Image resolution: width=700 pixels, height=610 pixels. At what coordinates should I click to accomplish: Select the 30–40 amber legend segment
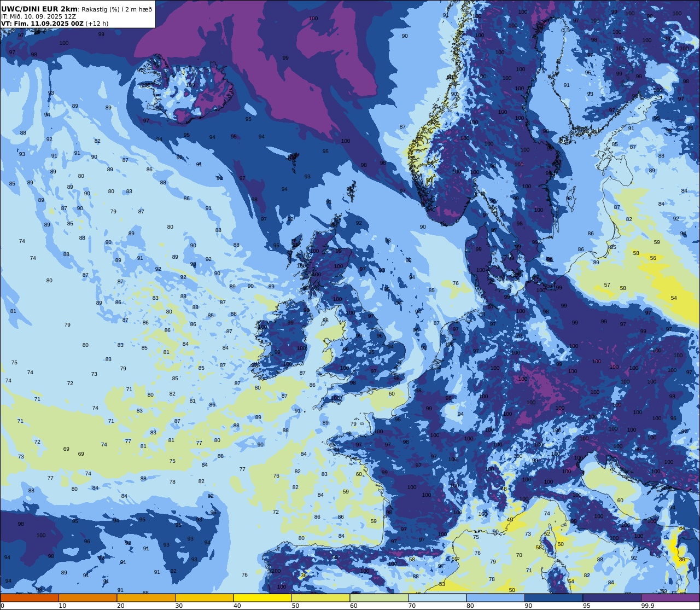204,597
